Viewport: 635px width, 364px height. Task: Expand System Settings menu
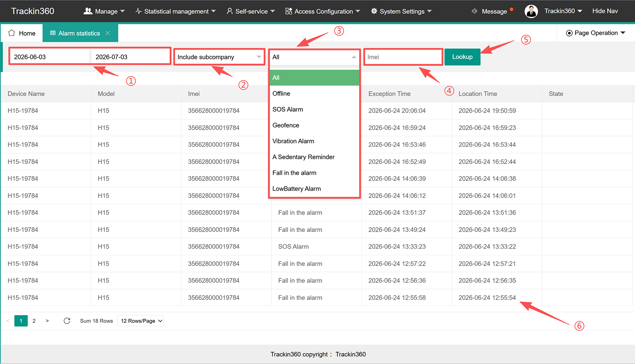(401, 11)
